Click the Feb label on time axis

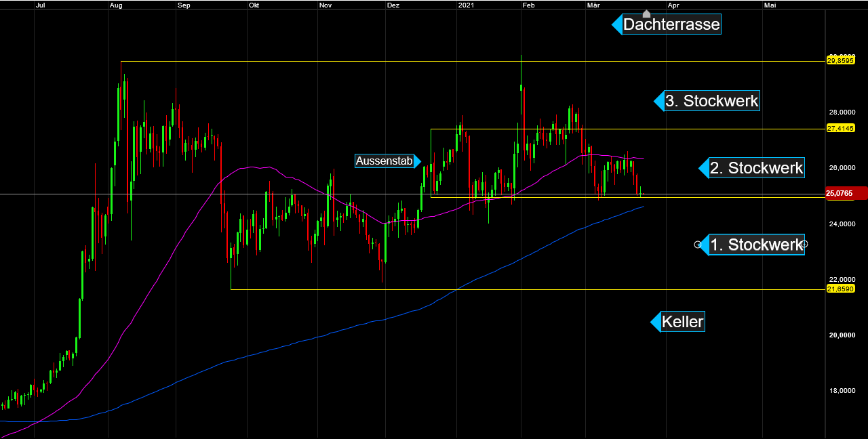click(529, 5)
